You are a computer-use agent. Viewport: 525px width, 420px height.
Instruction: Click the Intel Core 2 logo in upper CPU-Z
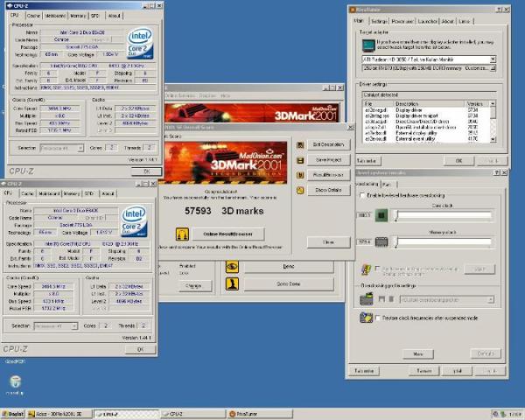pyautogui.click(x=140, y=44)
